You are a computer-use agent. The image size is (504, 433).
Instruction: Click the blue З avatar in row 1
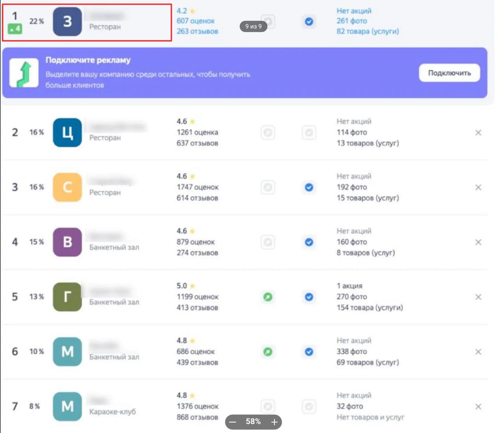click(67, 21)
